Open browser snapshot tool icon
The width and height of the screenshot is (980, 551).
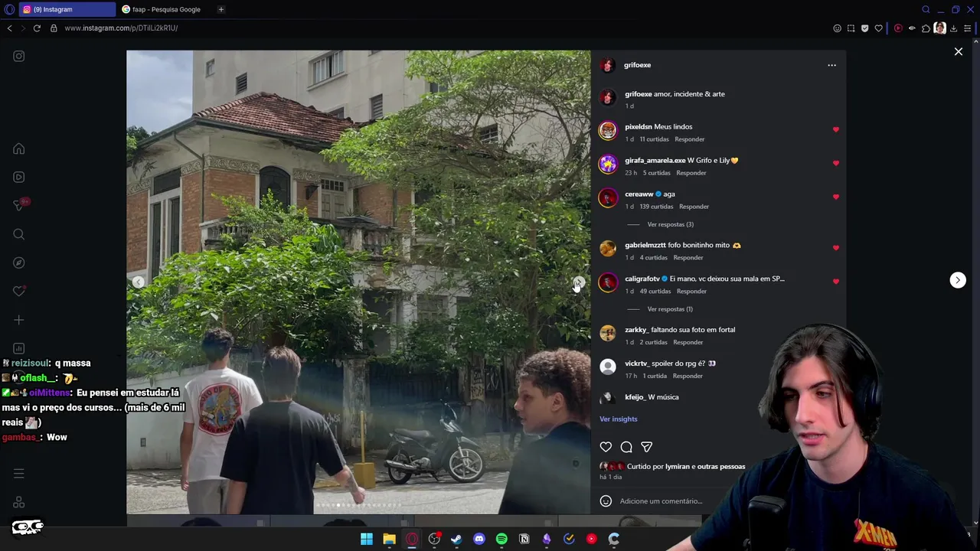tap(851, 28)
